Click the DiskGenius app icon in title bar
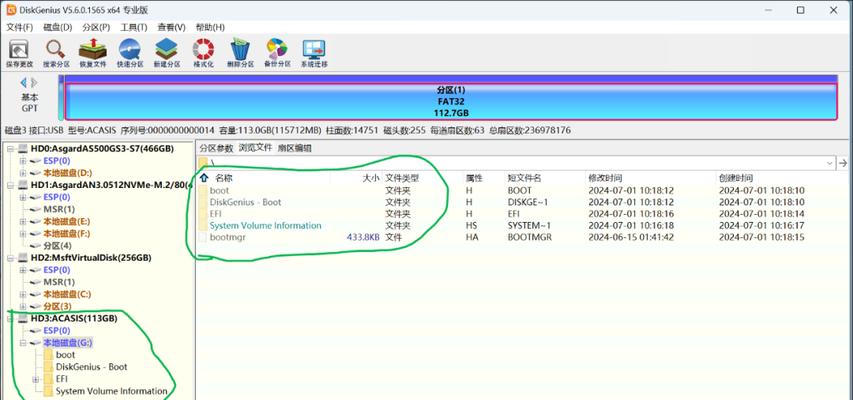This screenshot has width=853, height=400. click(11, 10)
